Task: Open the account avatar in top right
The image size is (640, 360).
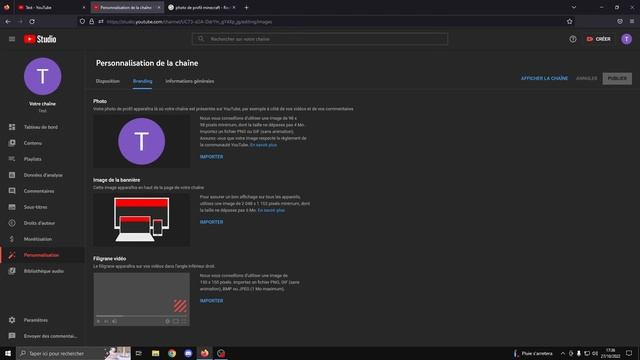Action: (x=627, y=39)
